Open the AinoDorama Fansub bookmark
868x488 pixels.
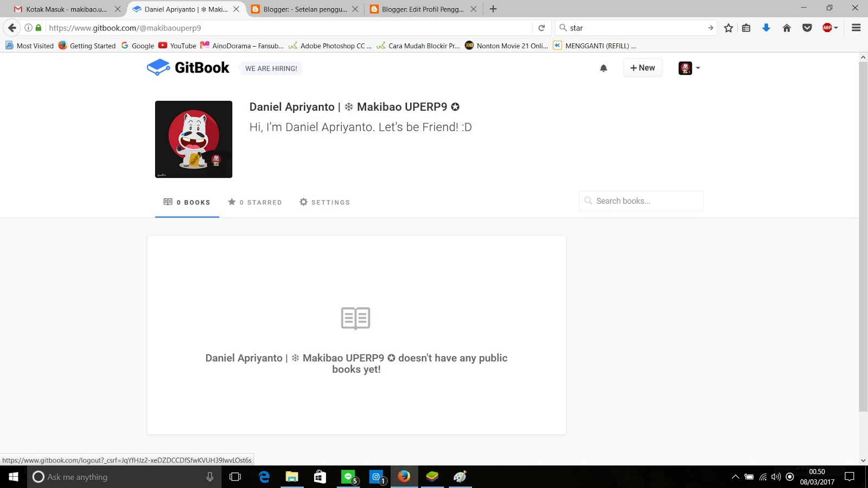click(242, 46)
